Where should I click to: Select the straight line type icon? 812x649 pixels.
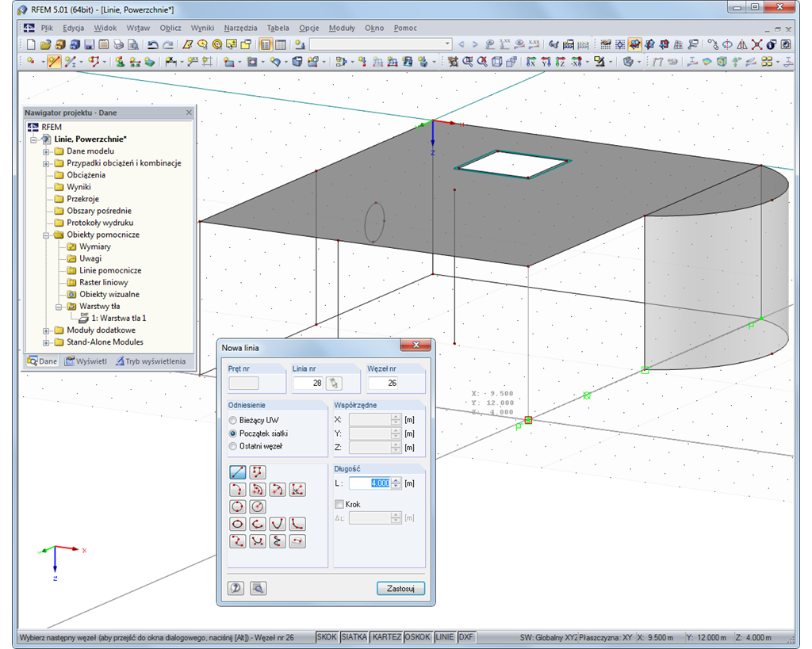pos(238,472)
